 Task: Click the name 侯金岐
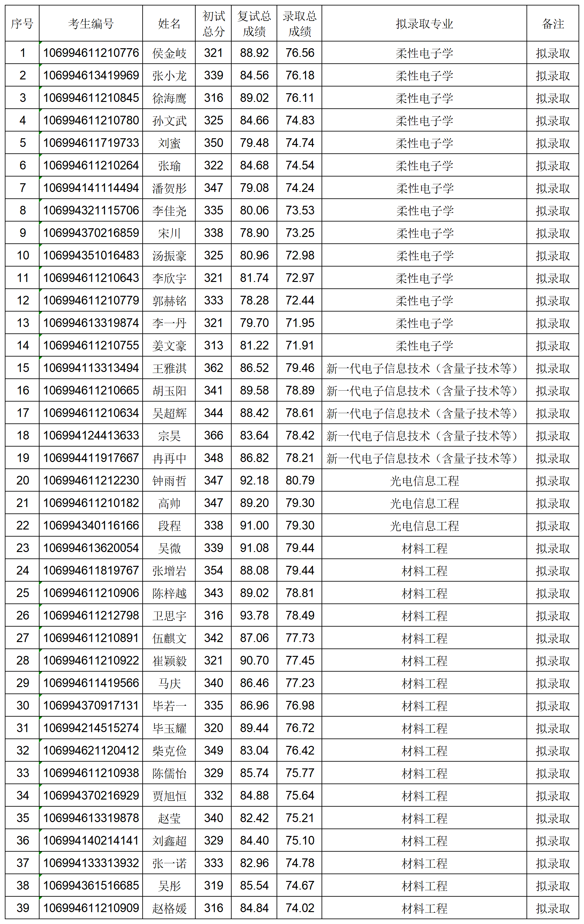coord(169,53)
